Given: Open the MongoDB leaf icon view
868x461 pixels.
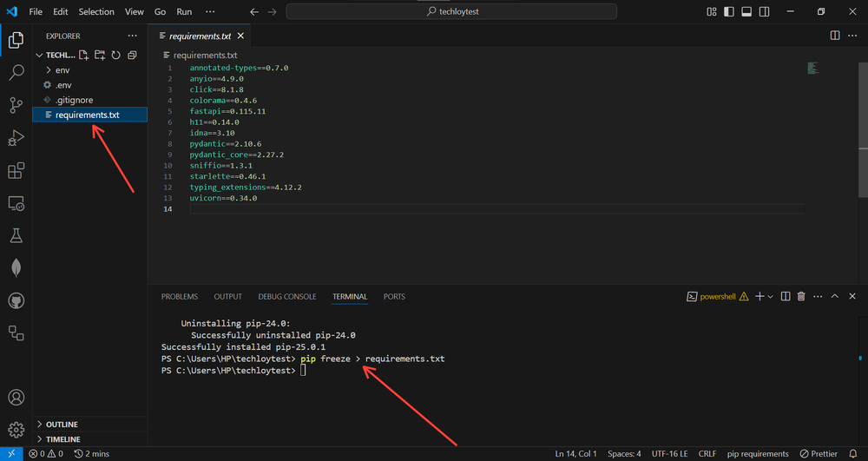Looking at the screenshot, I should 16,267.
